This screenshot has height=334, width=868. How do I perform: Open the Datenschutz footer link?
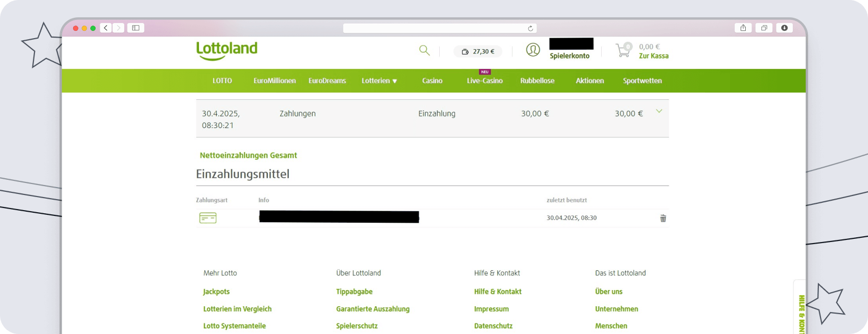point(493,326)
